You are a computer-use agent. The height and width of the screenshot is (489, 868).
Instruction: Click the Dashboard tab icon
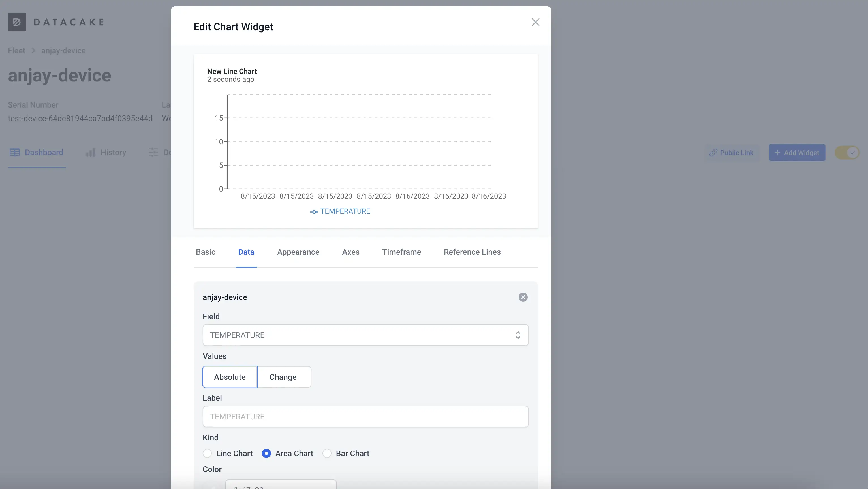(14, 153)
